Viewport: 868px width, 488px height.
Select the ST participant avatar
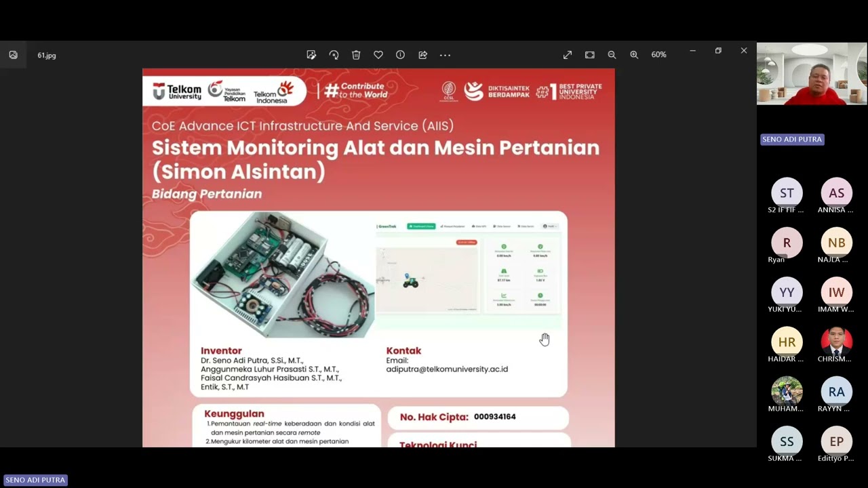(787, 193)
